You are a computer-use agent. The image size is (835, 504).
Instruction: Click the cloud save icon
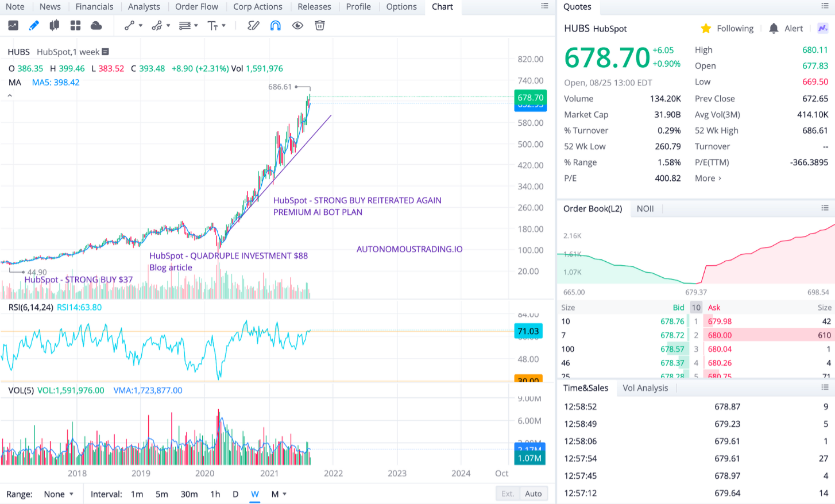click(96, 26)
